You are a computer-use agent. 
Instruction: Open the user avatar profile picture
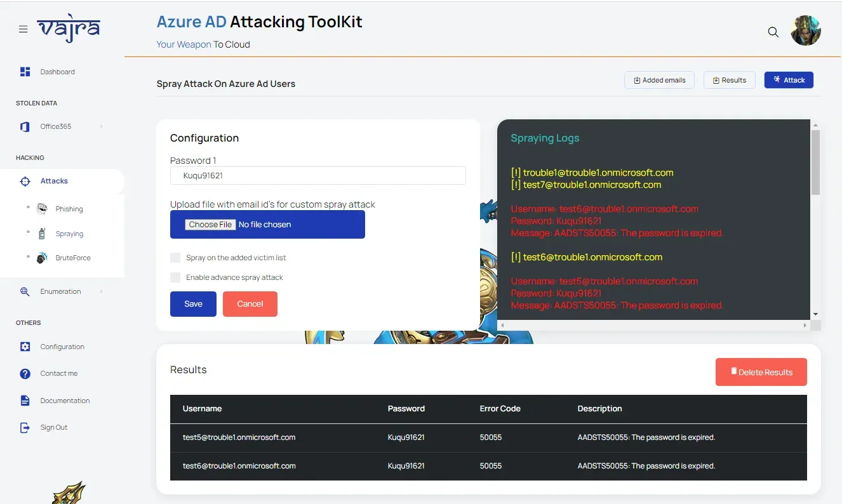click(x=806, y=30)
